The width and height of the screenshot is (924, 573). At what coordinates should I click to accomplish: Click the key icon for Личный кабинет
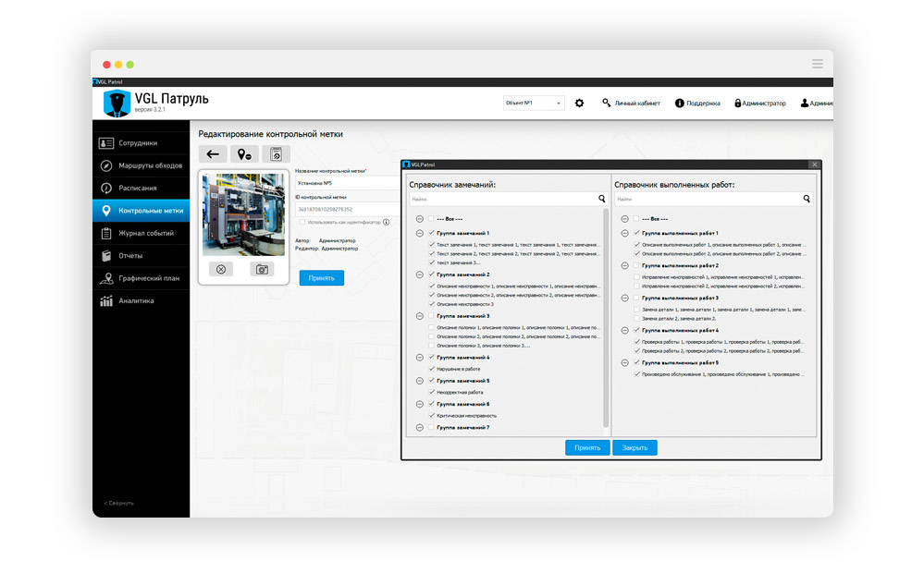coord(607,103)
